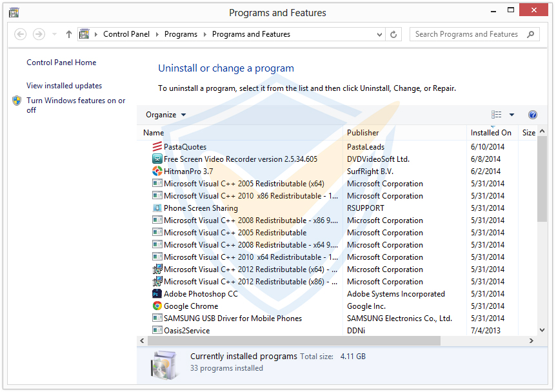The height and width of the screenshot is (392, 556).
Task: Select the HitmanPro 3.7 icon
Action: pyautogui.click(x=157, y=171)
